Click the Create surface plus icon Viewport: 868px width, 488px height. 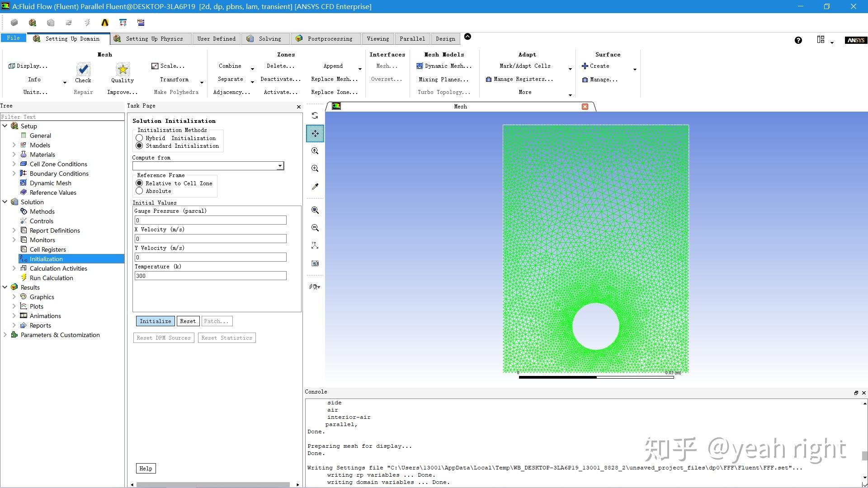(585, 66)
